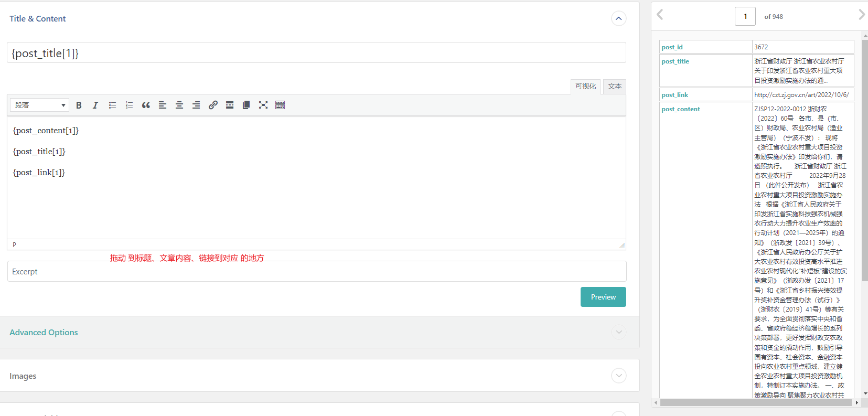Align text to center
The width and height of the screenshot is (868, 416).
pyautogui.click(x=179, y=105)
